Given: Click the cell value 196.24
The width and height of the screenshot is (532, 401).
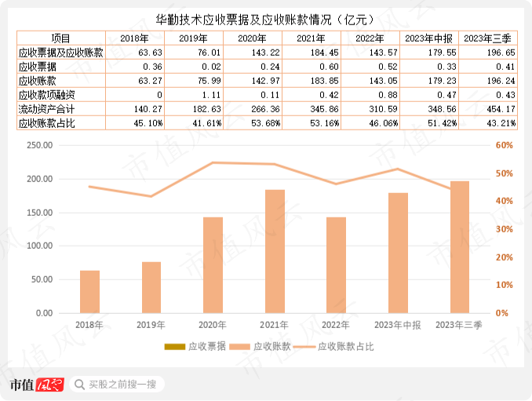Looking at the screenshot, I should click(x=501, y=81).
